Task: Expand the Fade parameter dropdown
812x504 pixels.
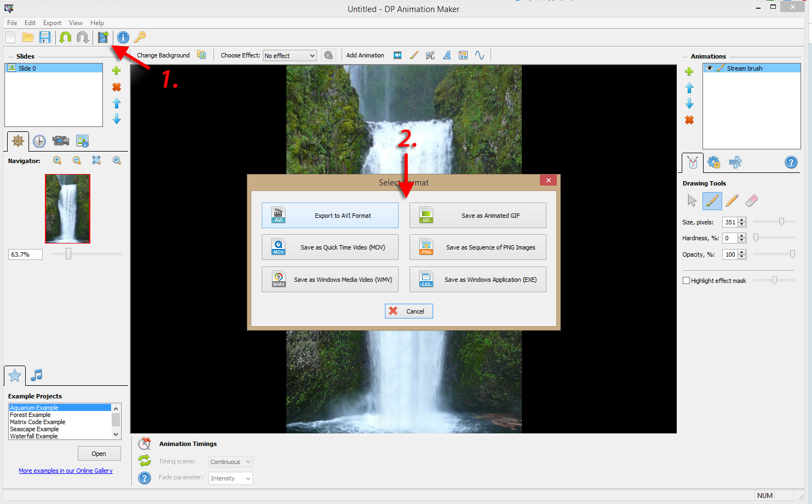Action: click(230, 478)
